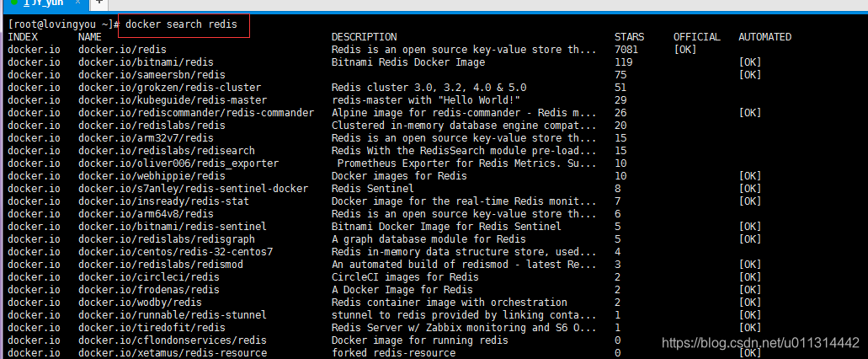Image resolution: width=868 pixels, height=359 pixels.
Task: Open a new session tab with plus
Action: pyautogui.click(x=99, y=3)
